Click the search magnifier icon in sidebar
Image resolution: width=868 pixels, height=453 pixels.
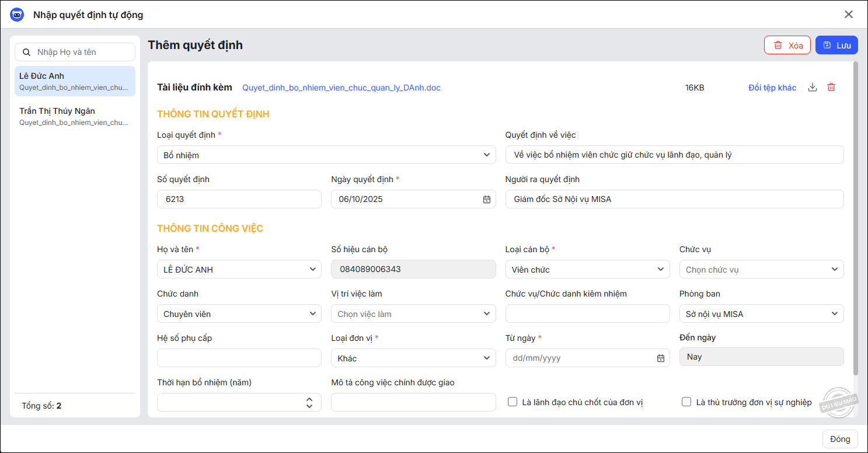coord(26,53)
